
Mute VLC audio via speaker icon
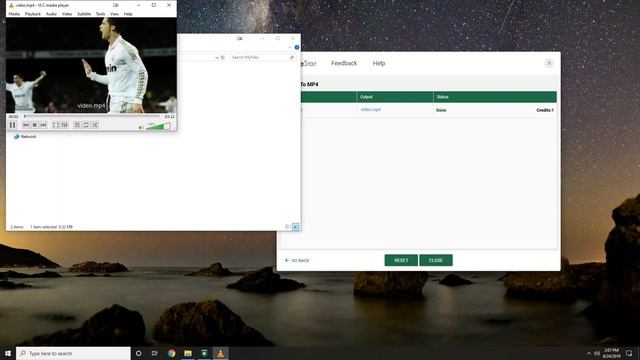pyautogui.click(x=141, y=127)
